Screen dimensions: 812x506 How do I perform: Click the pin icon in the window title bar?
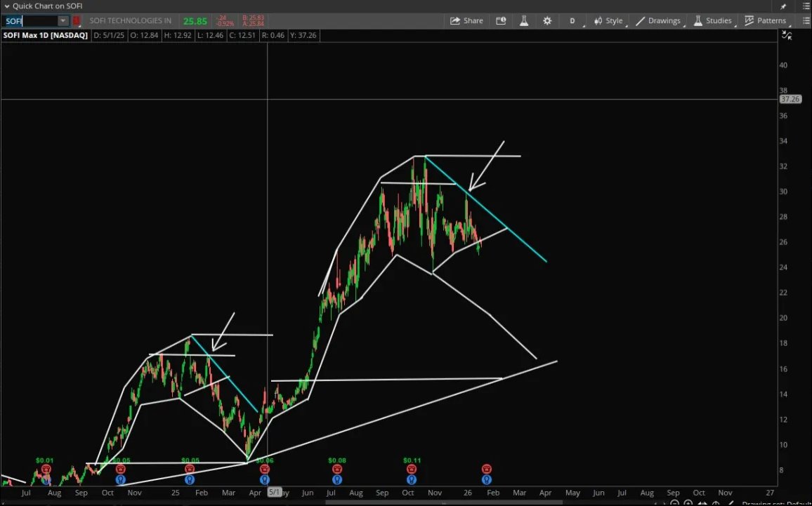[x=782, y=6]
